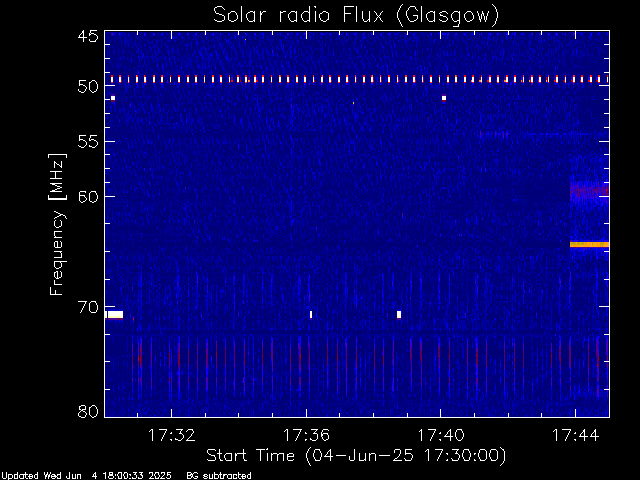Select the 60 frequency axis label
The width and height of the screenshot is (640, 480).
click(88, 197)
